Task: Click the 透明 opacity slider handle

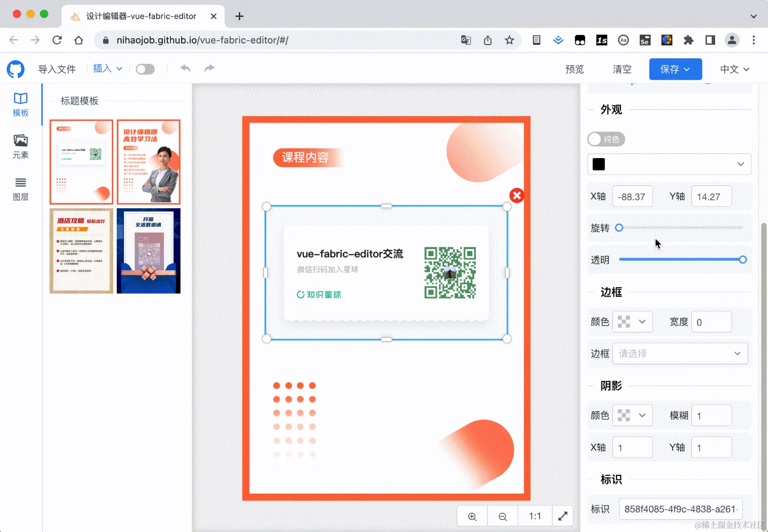Action: (x=743, y=260)
